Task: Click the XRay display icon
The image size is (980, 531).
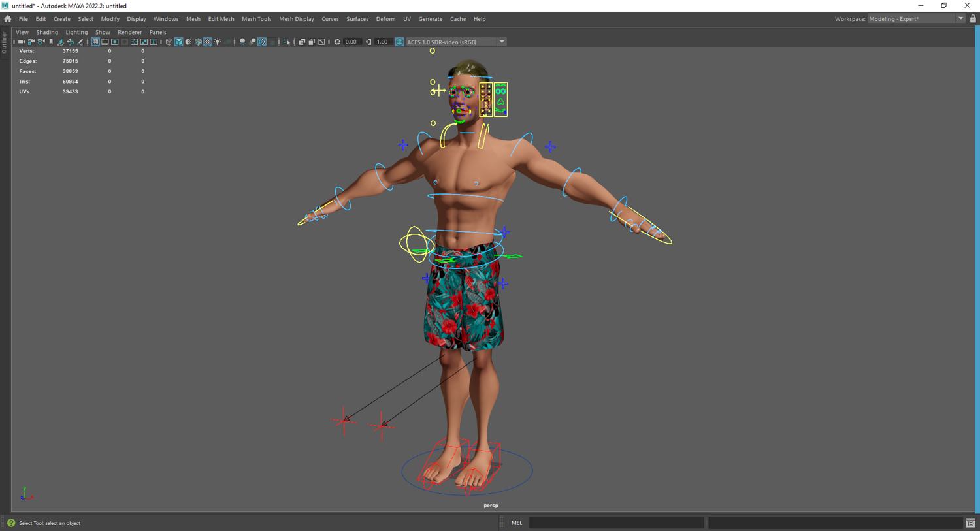Action: coord(302,42)
